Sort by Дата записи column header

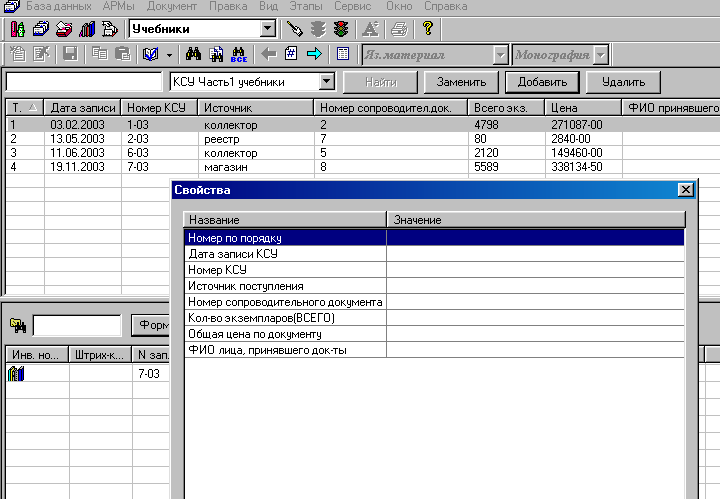coord(83,108)
